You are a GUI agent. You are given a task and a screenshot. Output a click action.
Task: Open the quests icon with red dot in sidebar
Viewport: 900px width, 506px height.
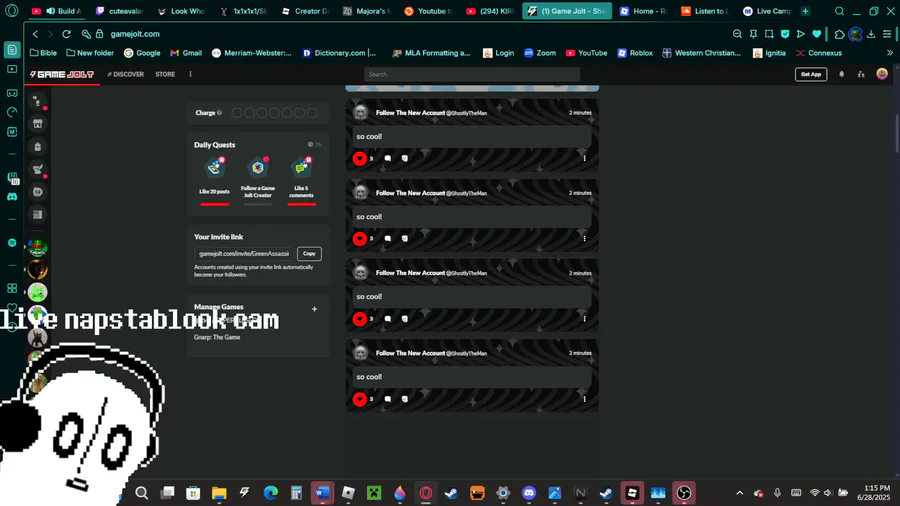[x=37, y=169]
